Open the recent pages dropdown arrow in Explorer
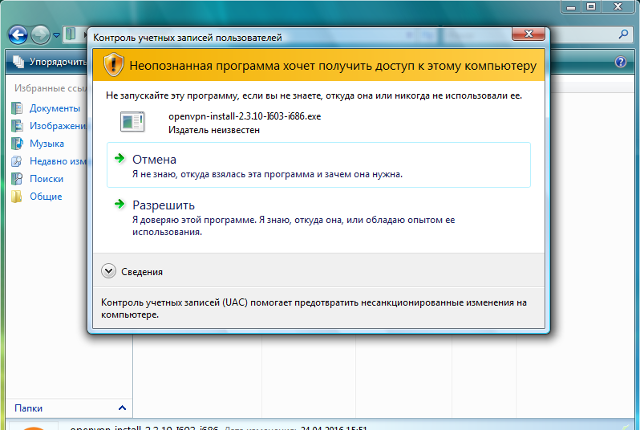640x430 pixels. click(56, 35)
